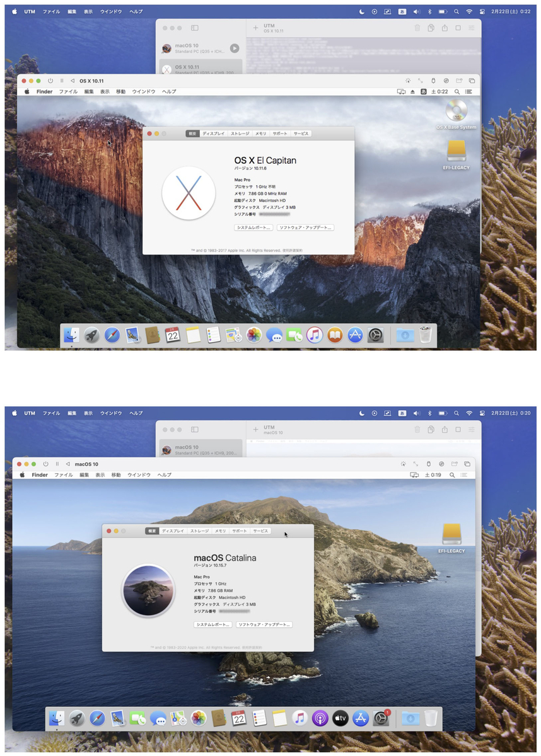Click eject icon in El Capitan guest menu bar

(412, 92)
